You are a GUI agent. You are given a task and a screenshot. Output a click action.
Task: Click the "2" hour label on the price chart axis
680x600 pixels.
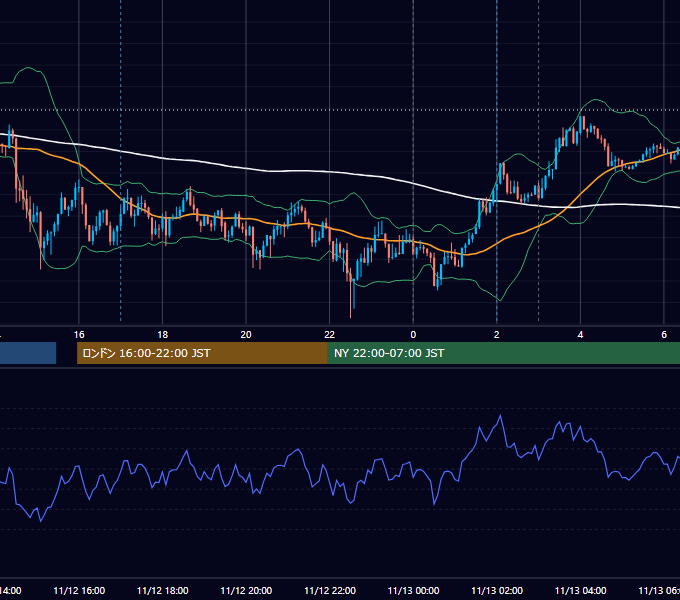click(497, 335)
